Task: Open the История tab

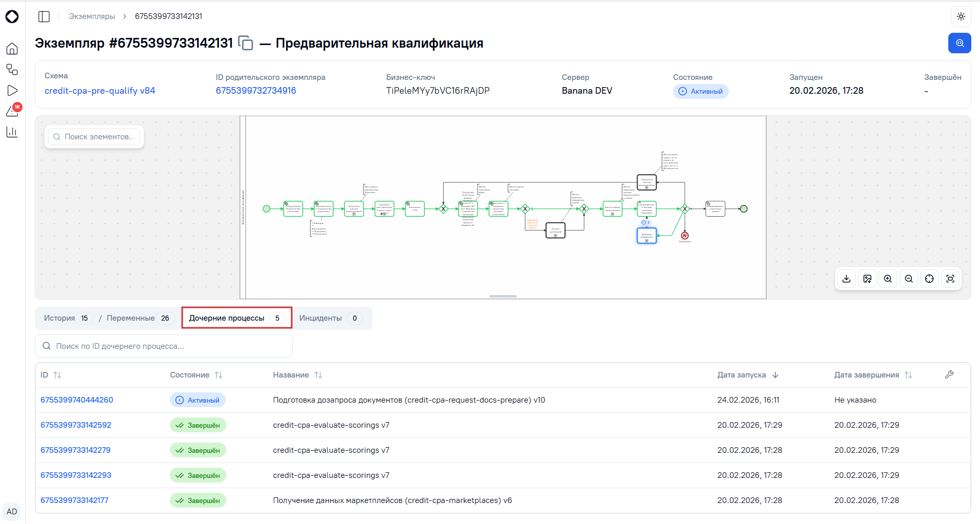Action: (67, 318)
